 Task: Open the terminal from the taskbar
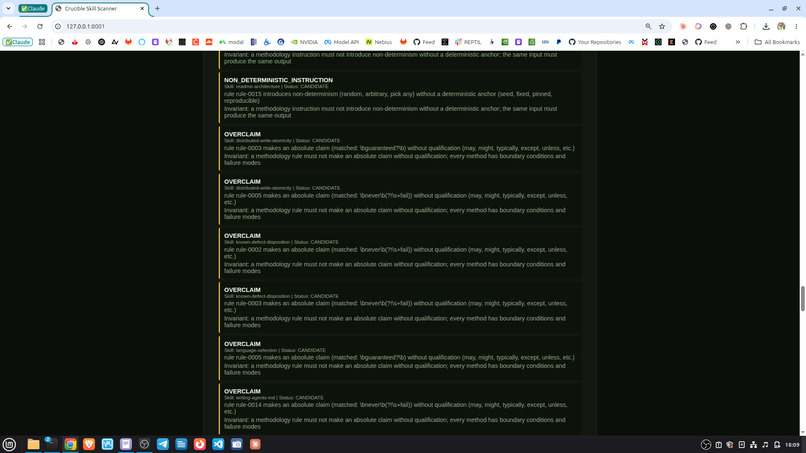[x=52, y=444]
